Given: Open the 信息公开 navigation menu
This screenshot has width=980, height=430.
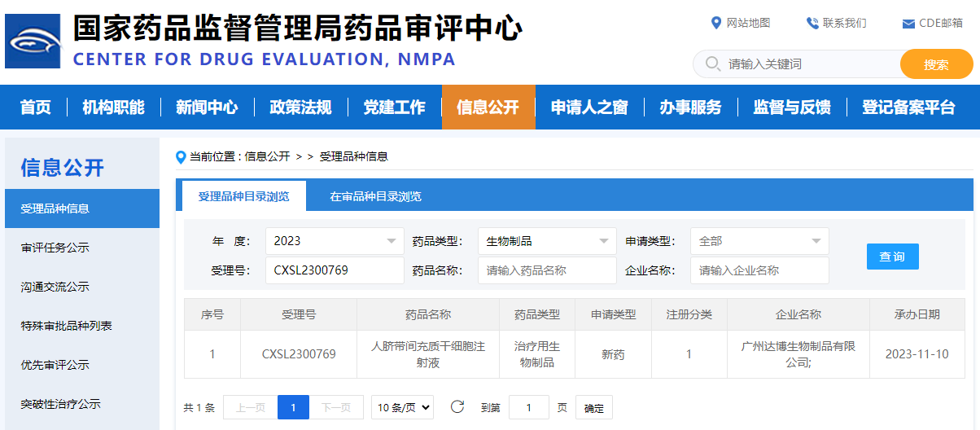Looking at the screenshot, I should [x=488, y=107].
